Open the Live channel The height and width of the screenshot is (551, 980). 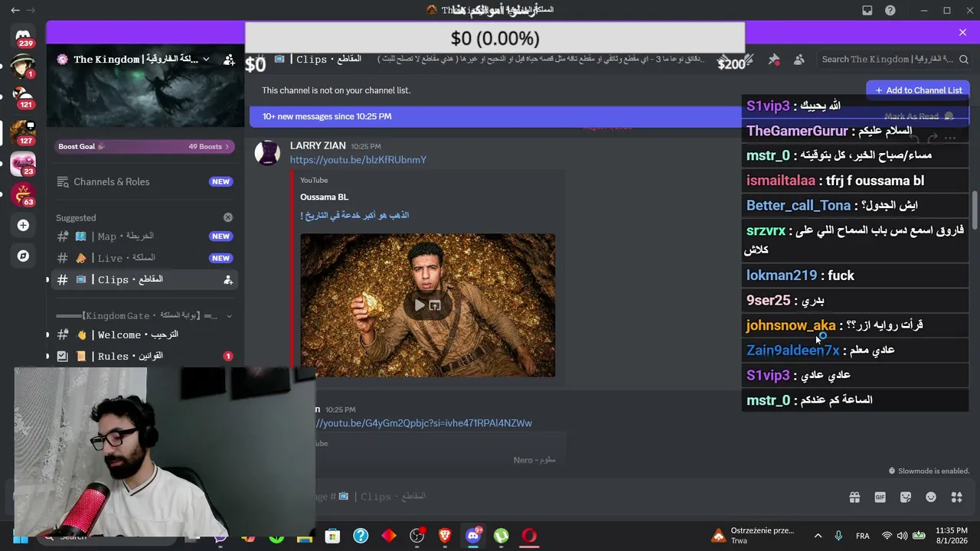click(x=144, y=258)
